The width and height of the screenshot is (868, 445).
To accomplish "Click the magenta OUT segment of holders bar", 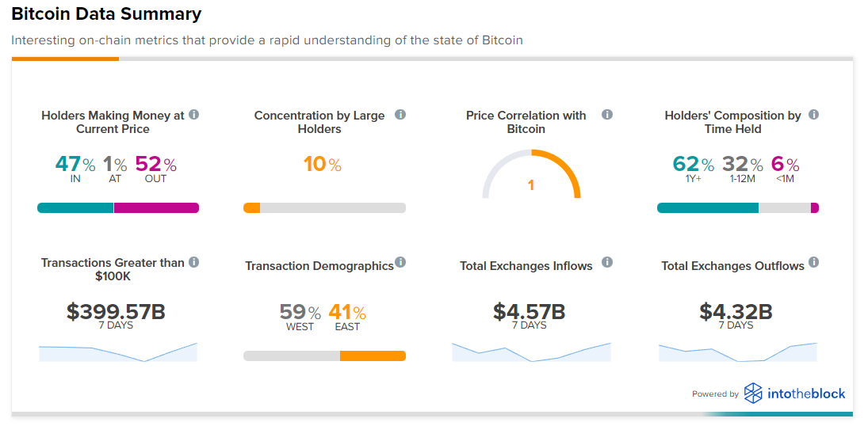I will pos(156,208).
